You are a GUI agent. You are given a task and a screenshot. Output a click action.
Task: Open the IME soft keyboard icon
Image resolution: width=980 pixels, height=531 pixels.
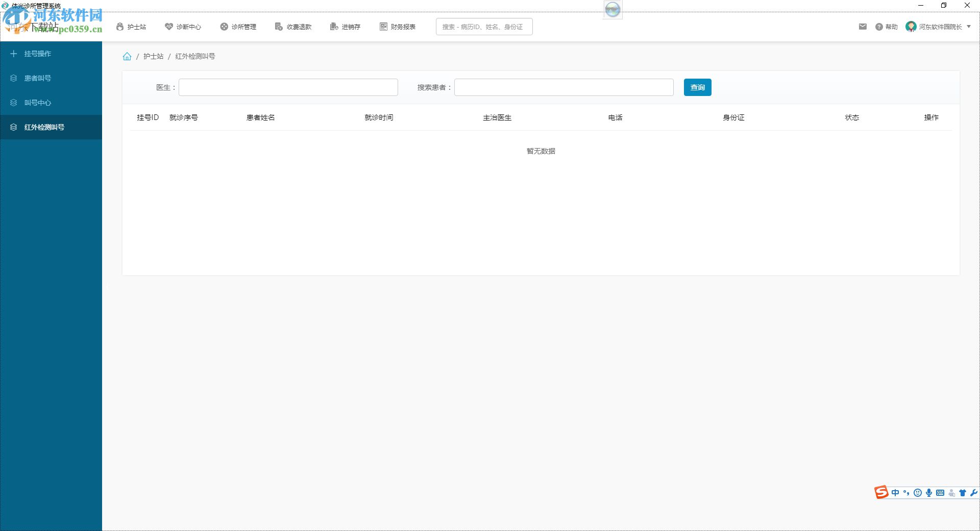(940, 493)
